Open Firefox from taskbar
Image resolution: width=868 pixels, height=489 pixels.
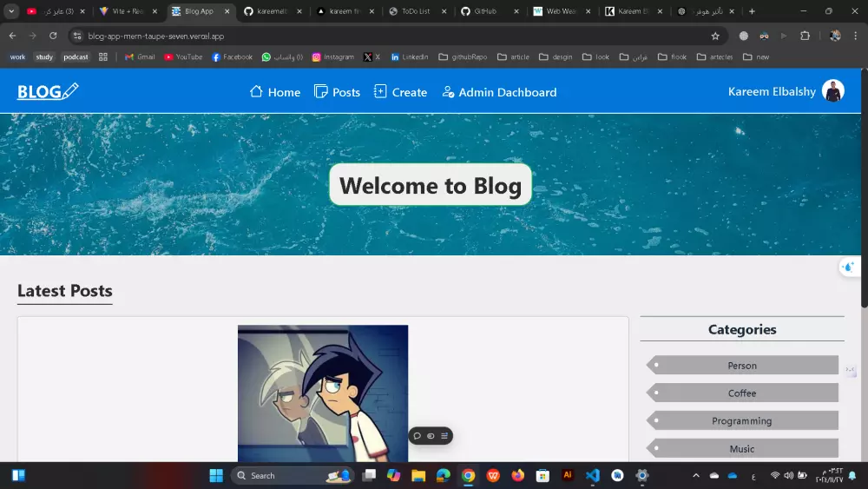517,476
